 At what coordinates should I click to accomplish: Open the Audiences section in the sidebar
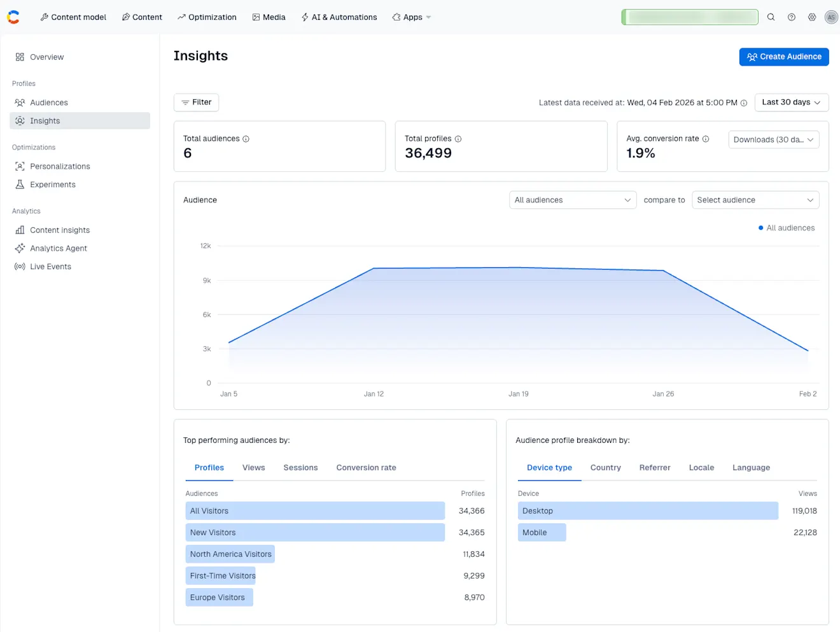pyautogui.click(x=49, y=102)
